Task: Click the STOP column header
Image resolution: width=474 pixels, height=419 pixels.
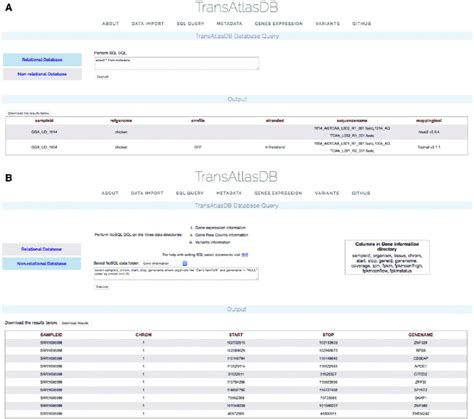Action: point(328,335)
